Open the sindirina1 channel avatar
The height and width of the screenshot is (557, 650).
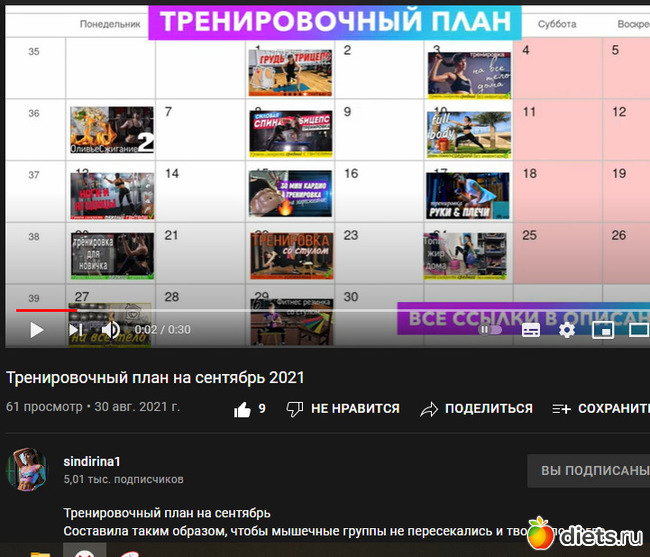[x=28, y=470]
